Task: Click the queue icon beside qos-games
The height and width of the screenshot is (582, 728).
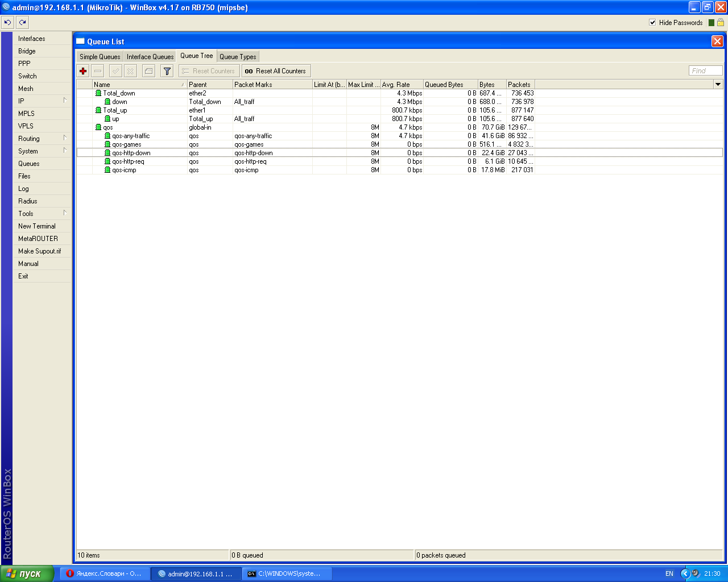Action: click(x=107, y=144)
